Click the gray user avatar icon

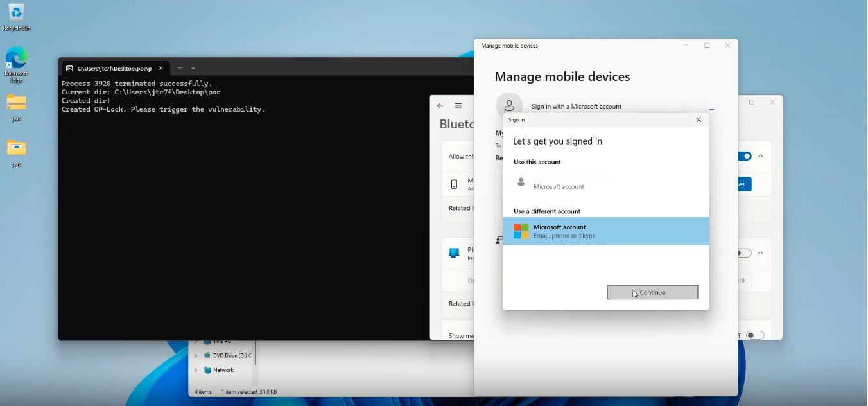click(x=521, y=182)
